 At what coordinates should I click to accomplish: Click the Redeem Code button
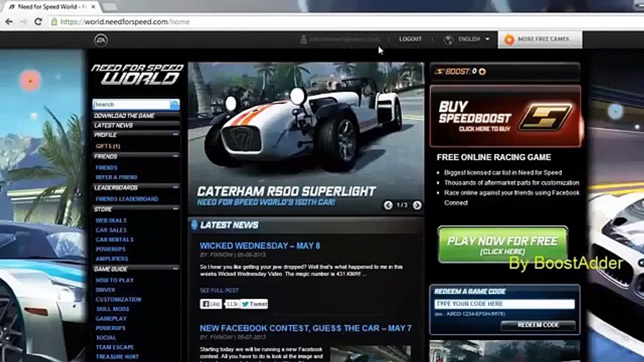point(538,325)
